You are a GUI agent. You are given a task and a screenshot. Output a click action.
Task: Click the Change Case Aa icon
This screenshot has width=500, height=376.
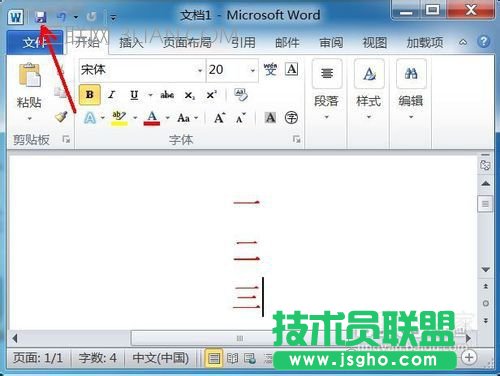(x=184, y=118)
